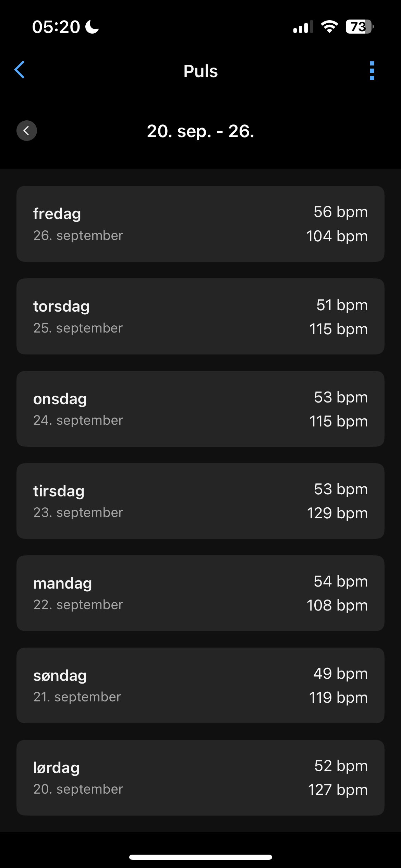This screenshot has height=868, width=401.
Task: Tap the Puls page title
Action: [200, 71]
